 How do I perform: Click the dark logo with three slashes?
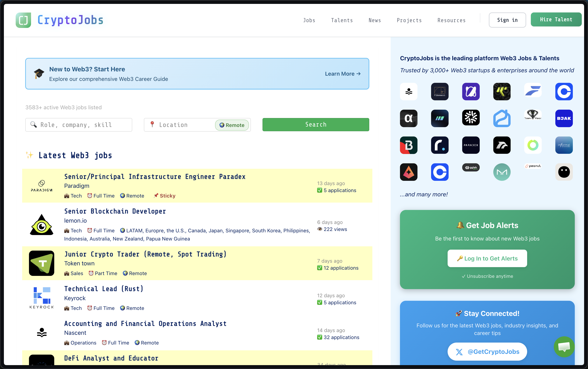coord(440,118)
